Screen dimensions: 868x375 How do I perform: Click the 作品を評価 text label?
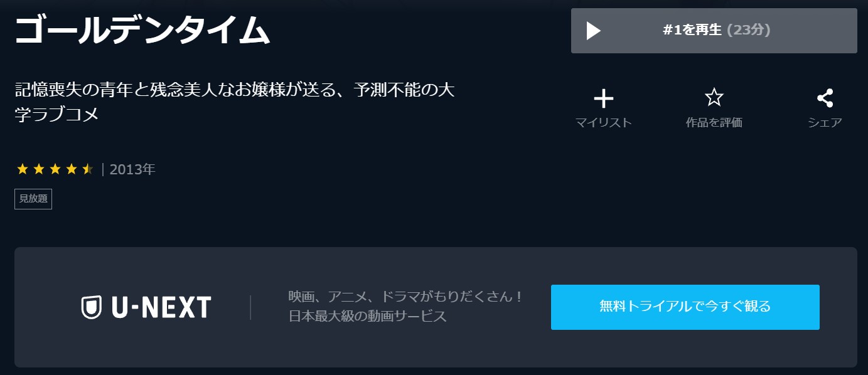pyautogui.click(x=714, y=123)
